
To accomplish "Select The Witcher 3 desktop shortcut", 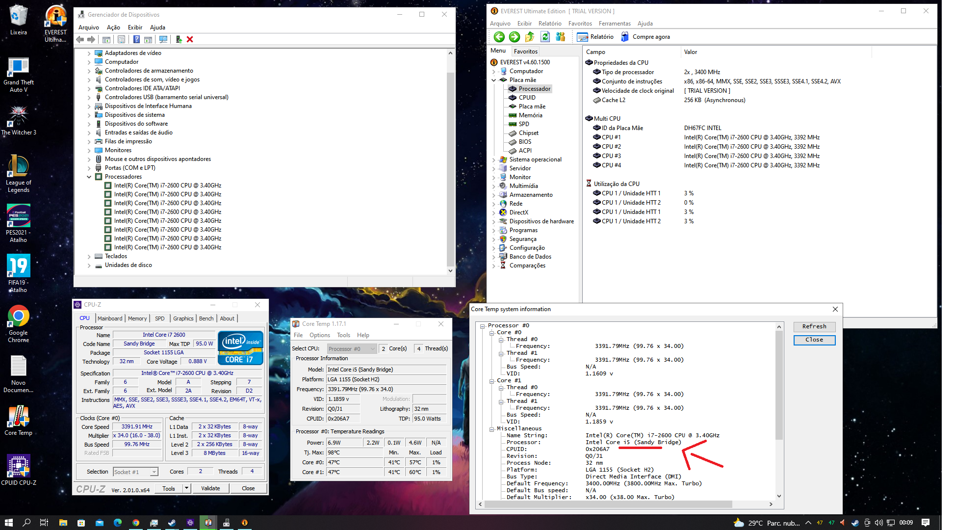I will pos(19,121).
